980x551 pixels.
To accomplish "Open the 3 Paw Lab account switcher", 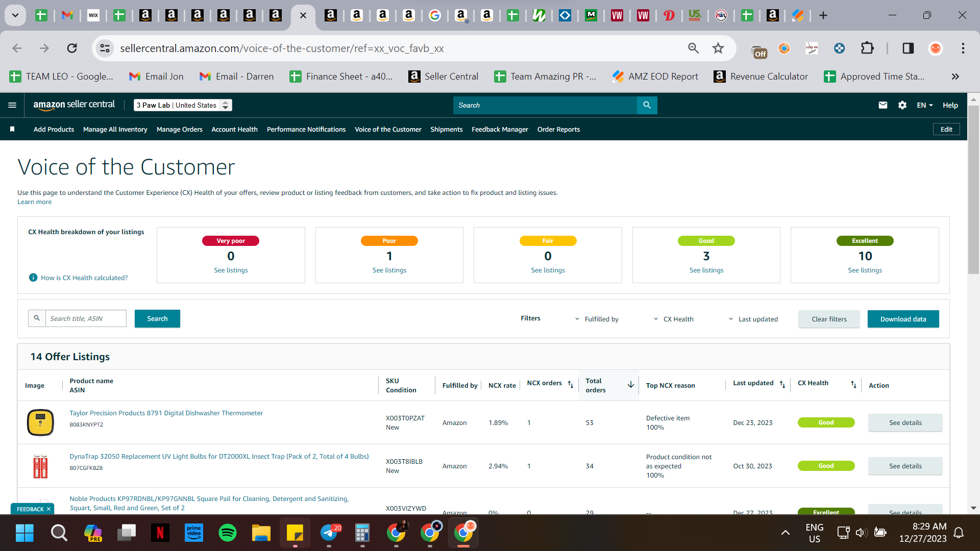I will point(183,105).
